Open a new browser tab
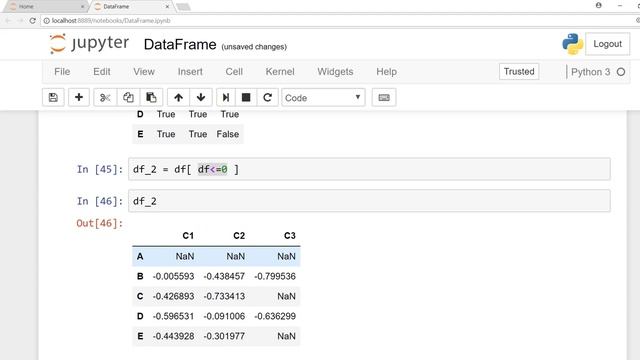 (183, 7)
